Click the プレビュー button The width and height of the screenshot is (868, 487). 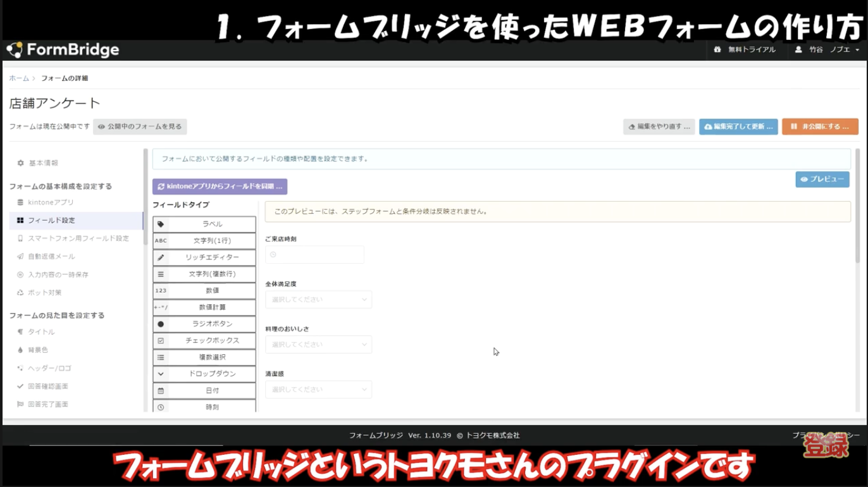tap(822, 179)
